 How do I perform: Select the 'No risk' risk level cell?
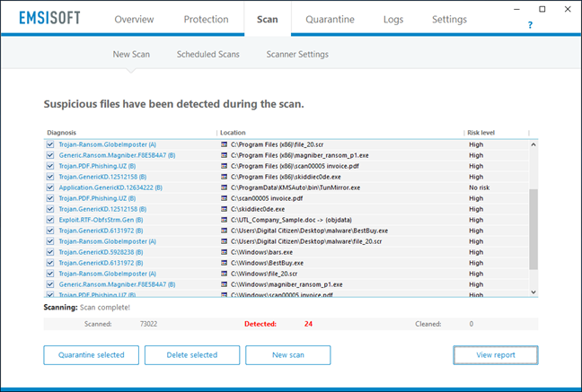click(x=480, y=187)
